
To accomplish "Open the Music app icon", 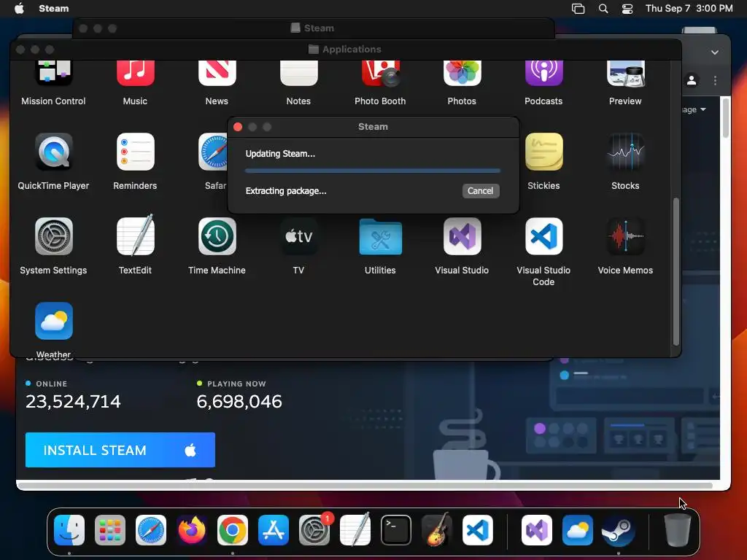I will pos(135,73).
